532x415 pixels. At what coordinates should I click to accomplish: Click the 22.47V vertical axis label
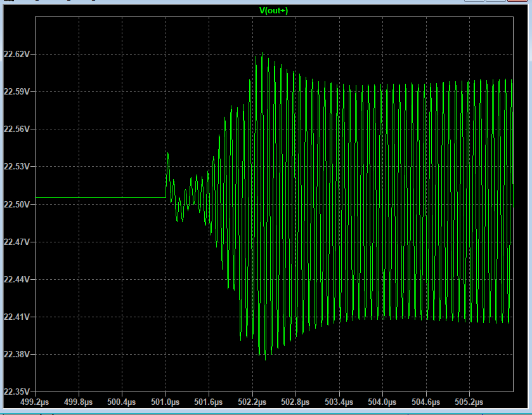click(16, 242)
